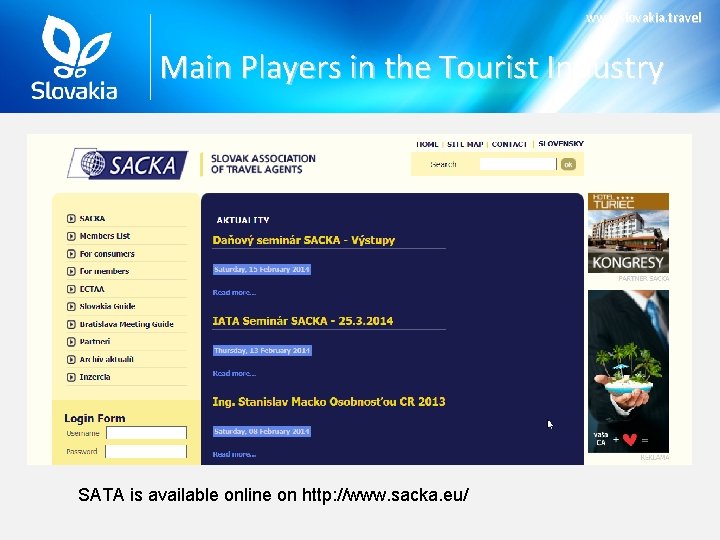Image resolution: width=720 pixels, height=540 pixels.
Task: Open ECTAA sidebar entry
Action: click(92, 289)
